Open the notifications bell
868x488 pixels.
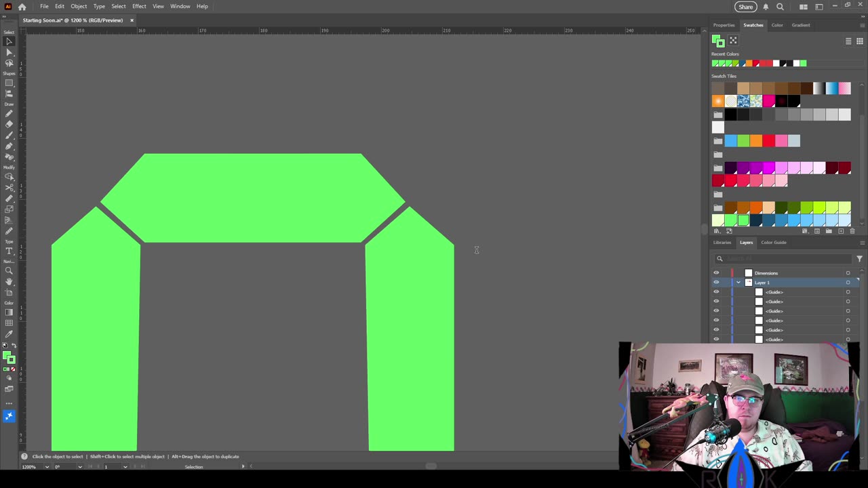(x=766, y=7)
